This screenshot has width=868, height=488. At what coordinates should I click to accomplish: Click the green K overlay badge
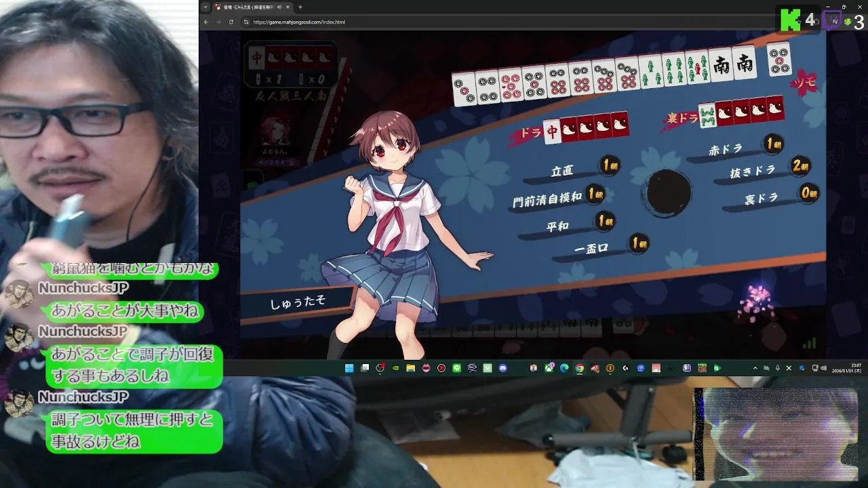(791, 20)
